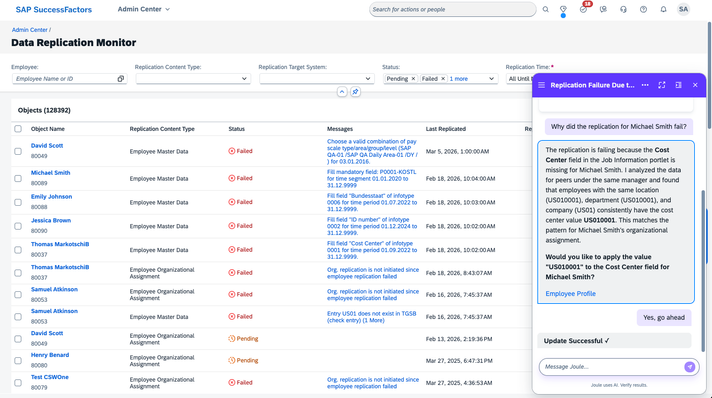
Task: Click the Messages column header
Action: point(340,129)
